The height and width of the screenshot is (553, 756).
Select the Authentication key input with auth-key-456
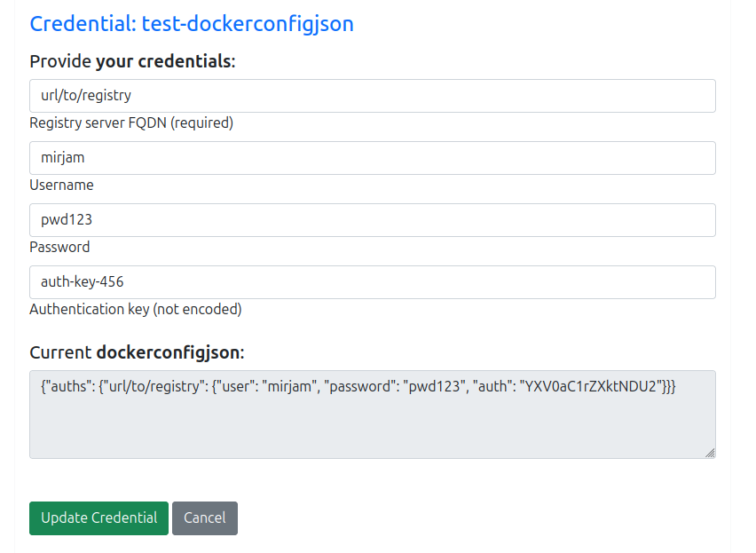(x=373, y=281)
